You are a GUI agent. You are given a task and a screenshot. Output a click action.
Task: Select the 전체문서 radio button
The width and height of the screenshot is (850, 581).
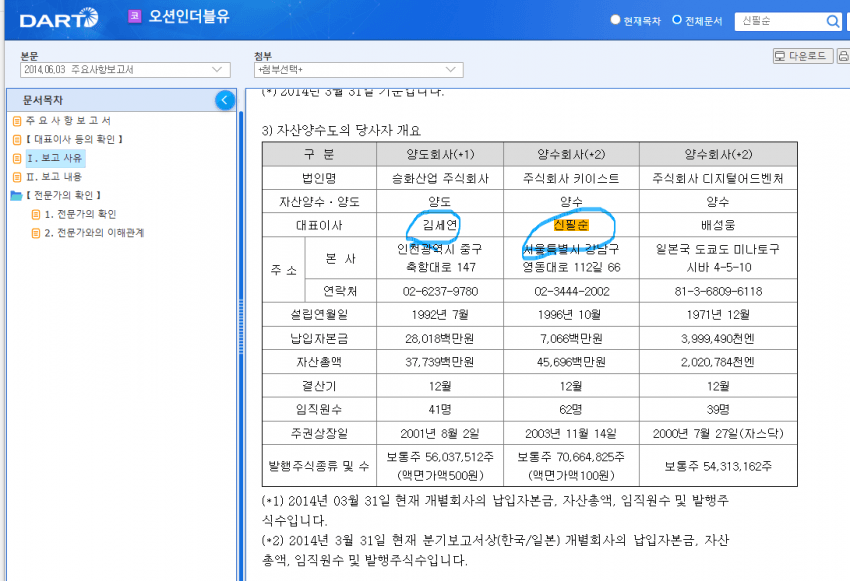(x=677, y=20)
